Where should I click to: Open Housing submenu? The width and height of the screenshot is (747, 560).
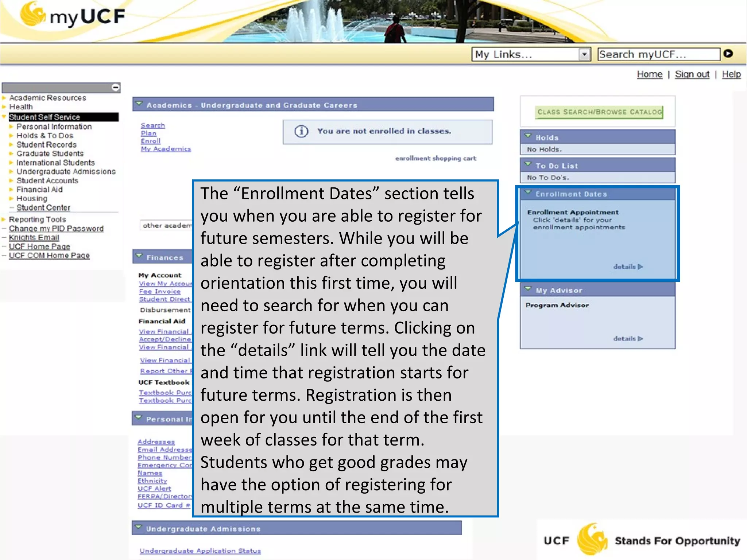point(32,199)
